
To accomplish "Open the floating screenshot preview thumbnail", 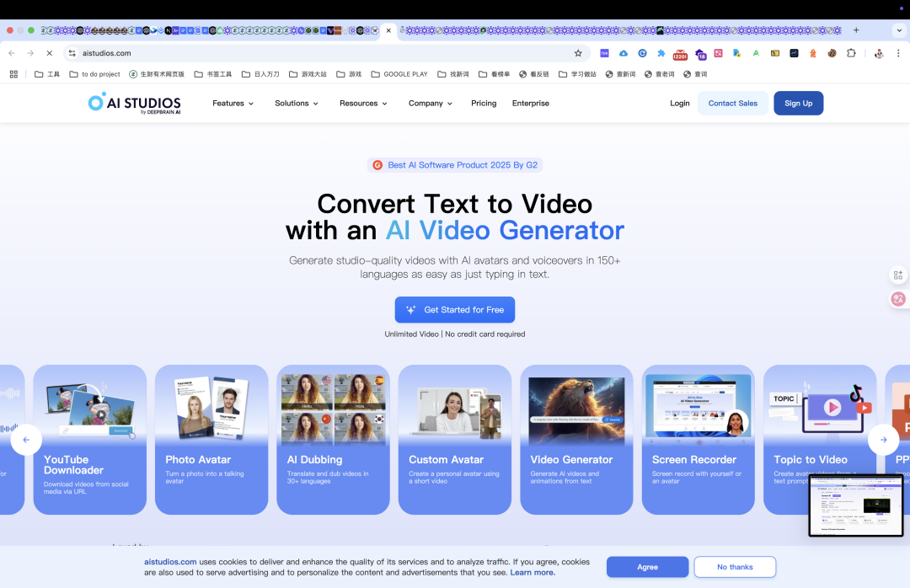I will [856, 505].
